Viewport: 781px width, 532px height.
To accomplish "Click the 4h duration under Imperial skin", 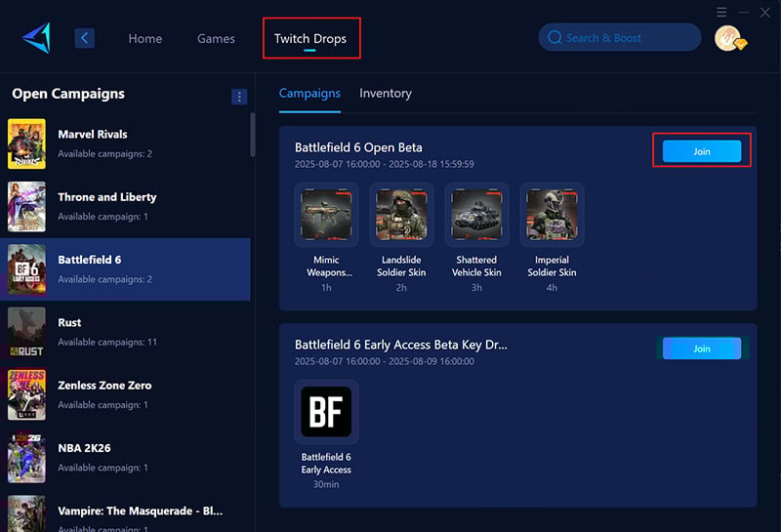I will click(x=552, y=287).
